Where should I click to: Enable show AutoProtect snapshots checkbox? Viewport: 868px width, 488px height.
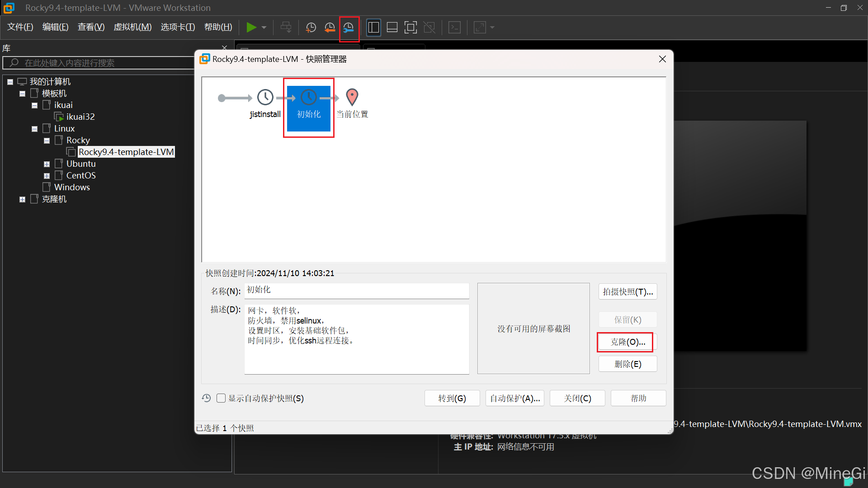pos(221,398)
